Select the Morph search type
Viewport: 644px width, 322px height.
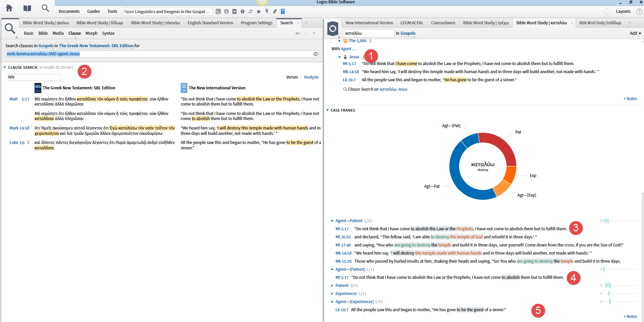point(91,33)
